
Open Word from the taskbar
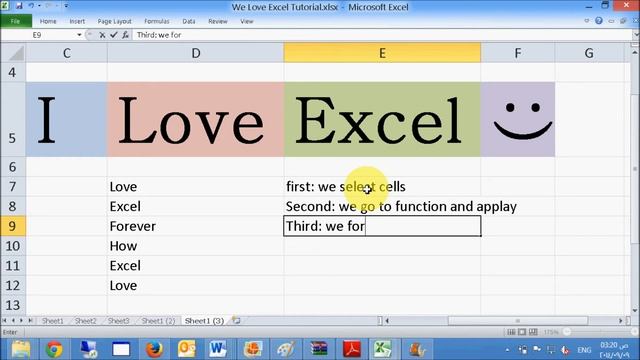coord(218,349)
